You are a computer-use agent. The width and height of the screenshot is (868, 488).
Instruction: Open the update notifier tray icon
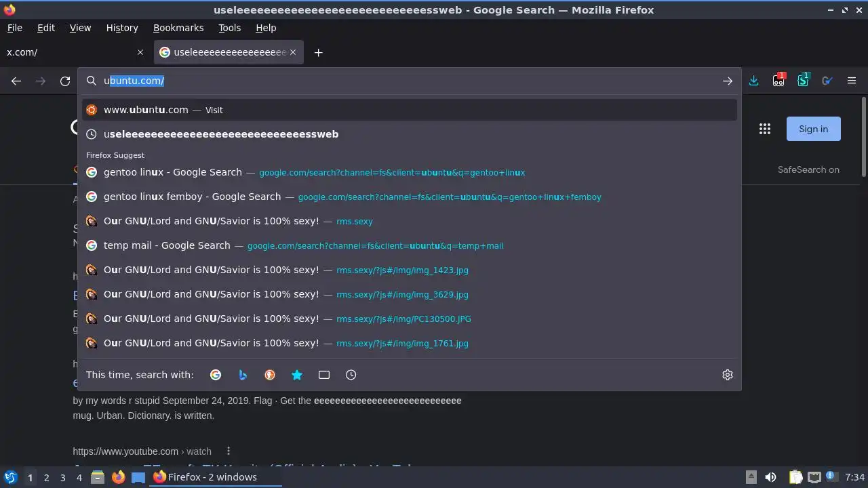tap(832, 477)
